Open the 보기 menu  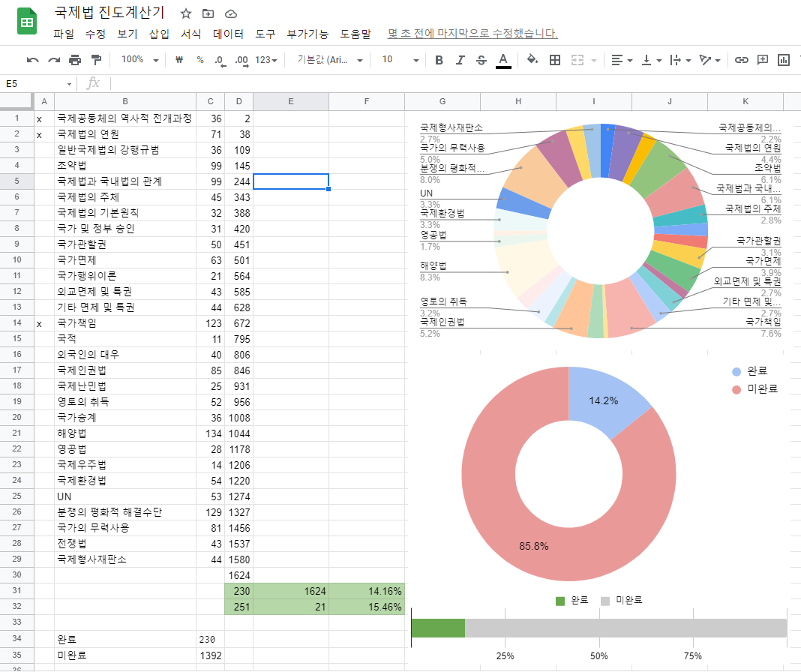click(127, 34)
